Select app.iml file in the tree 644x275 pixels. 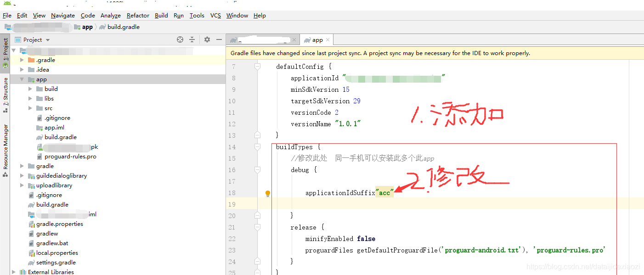click(54, 128)
